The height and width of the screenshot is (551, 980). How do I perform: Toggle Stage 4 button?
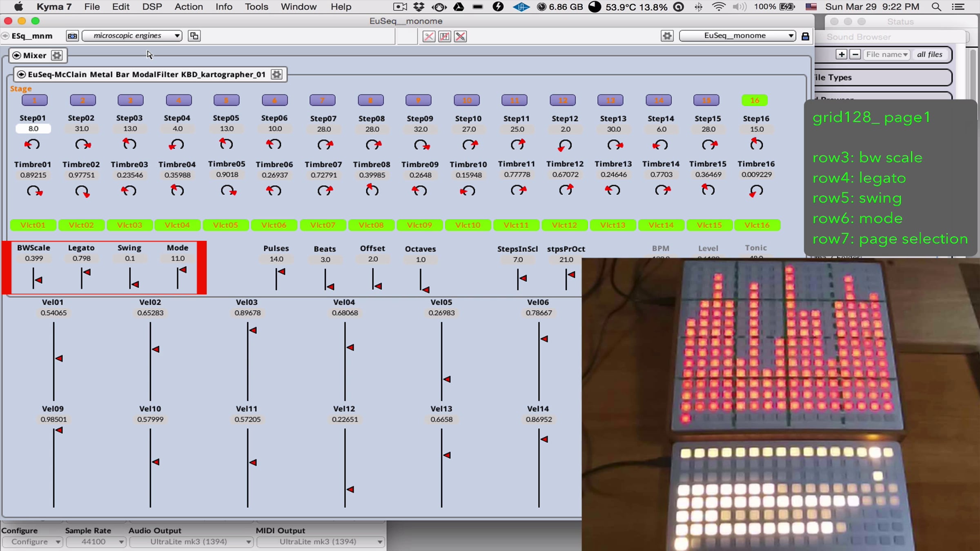(178, 100)
